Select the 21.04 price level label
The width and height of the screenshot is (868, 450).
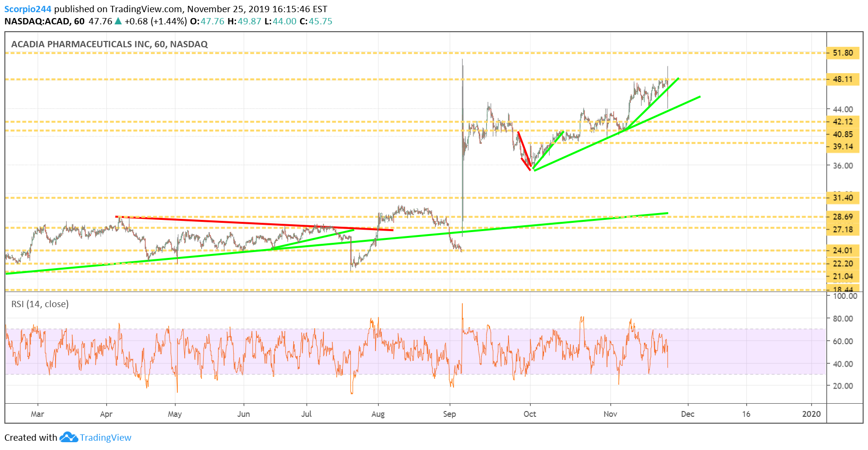pyautogui.click(x=843, y=276)
